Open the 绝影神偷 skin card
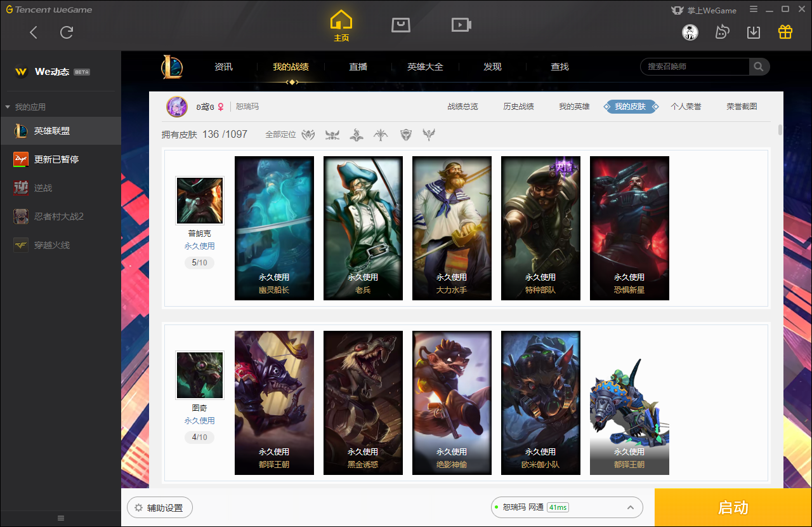This screenshot has width=812, height=527. coord(452,403)
